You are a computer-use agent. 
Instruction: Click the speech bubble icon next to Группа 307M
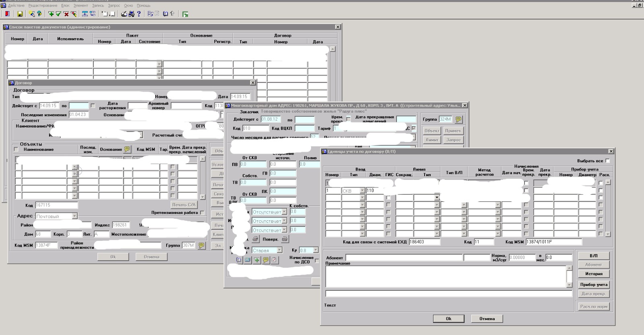[x=202, y=245]
